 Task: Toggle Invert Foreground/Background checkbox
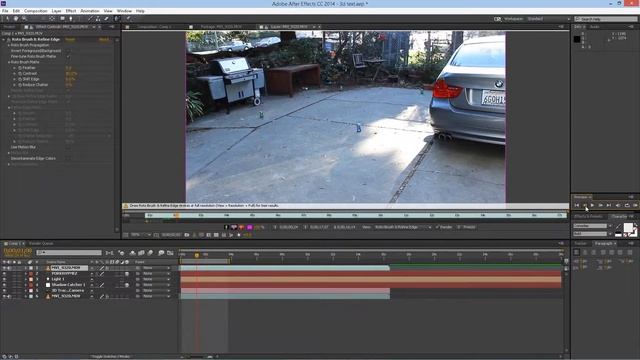point(68,51)
